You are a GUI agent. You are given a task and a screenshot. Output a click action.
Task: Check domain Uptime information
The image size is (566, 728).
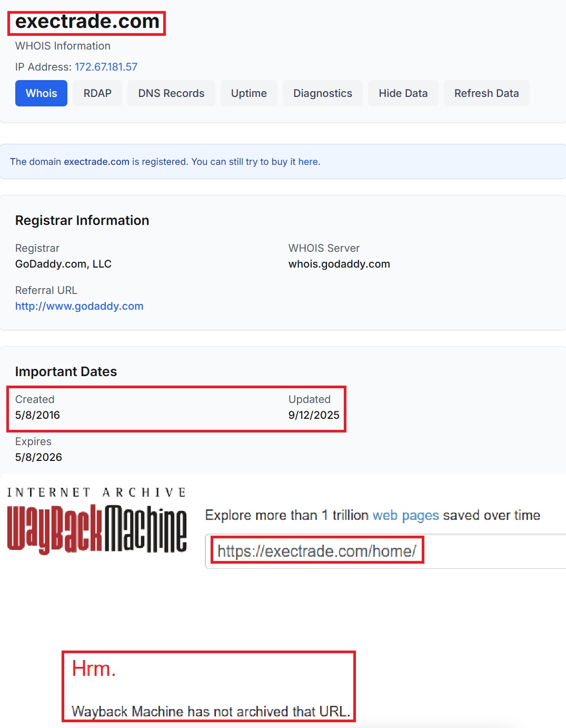tap(249, 93)
